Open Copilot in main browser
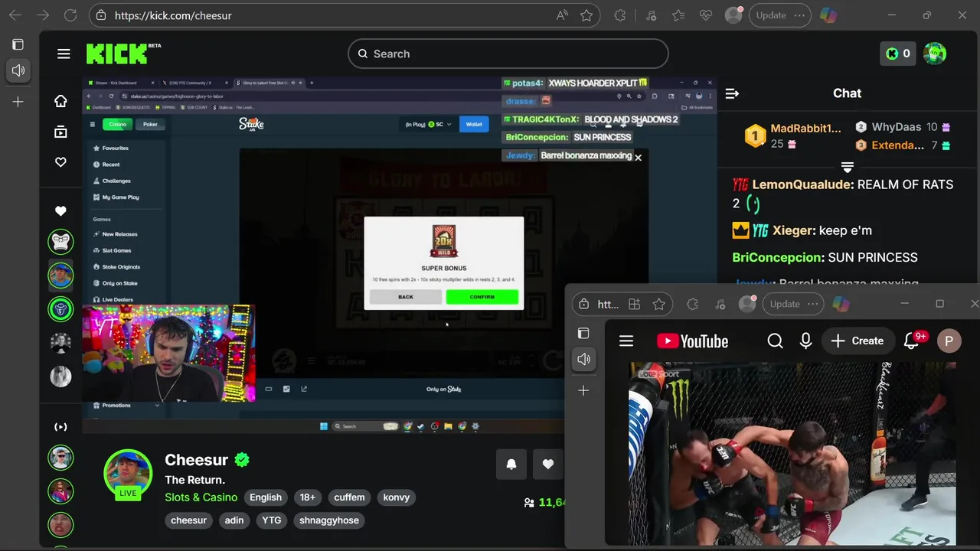Screen dimensions: 980x551 [x=828, y=15]
